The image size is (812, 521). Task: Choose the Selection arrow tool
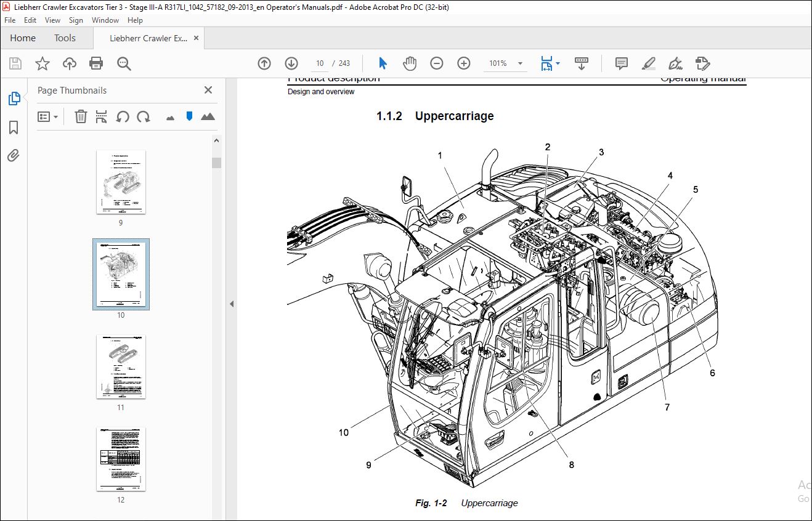pyautogui.click(x=383, y=63)
